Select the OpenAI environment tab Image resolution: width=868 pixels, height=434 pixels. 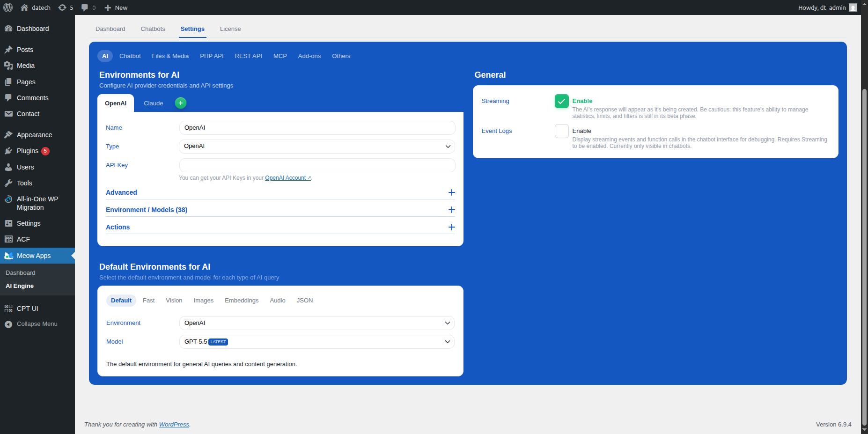click(x=116, y=103)
